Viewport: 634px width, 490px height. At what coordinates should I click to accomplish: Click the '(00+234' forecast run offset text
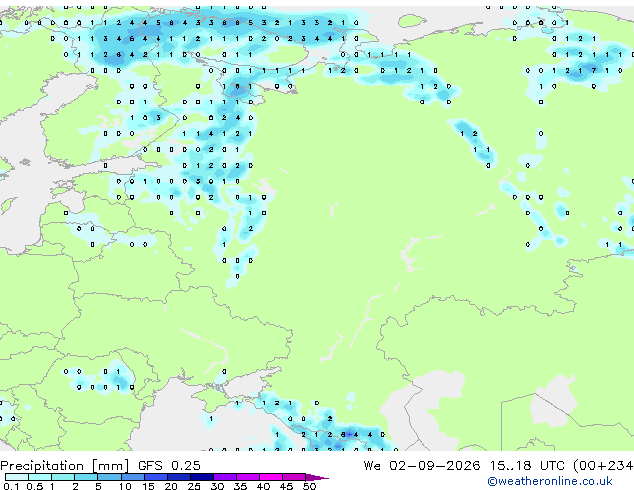pos(603,466)
